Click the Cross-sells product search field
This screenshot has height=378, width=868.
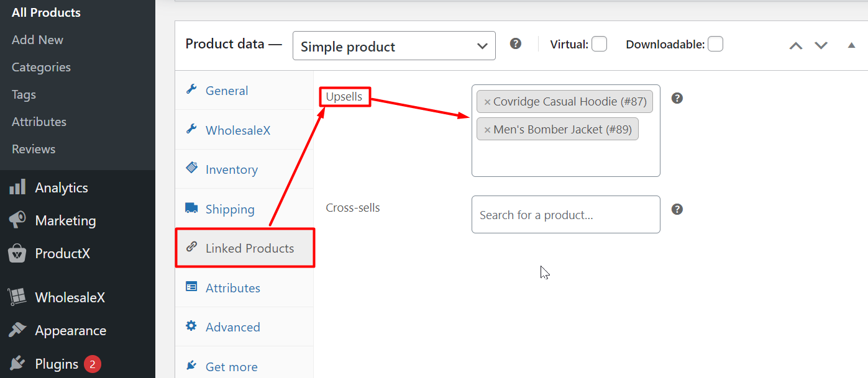(x=565, y=214)
